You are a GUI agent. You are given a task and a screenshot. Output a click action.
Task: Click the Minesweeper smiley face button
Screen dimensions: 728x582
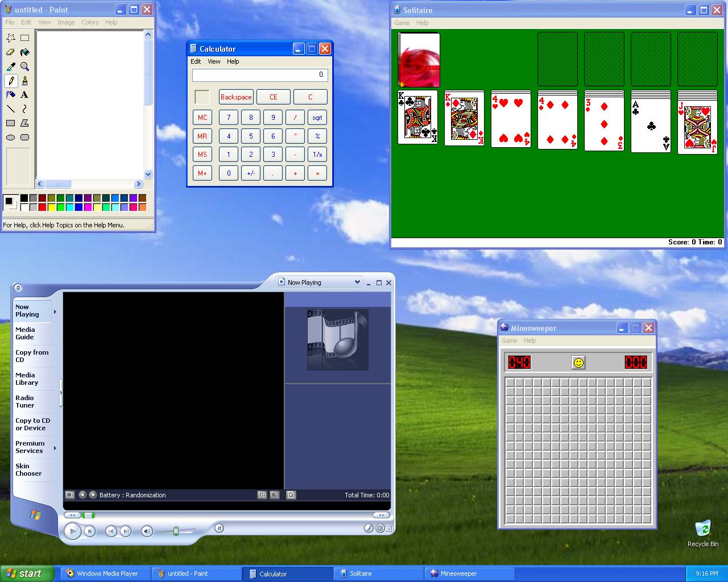[578, 363]
